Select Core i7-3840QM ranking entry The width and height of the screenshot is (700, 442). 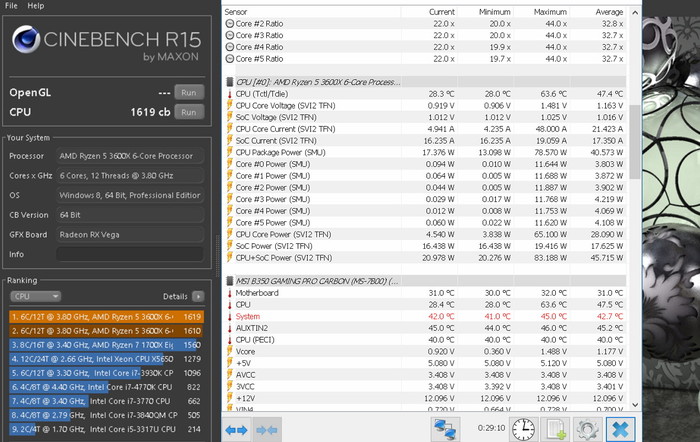(106, 415)
